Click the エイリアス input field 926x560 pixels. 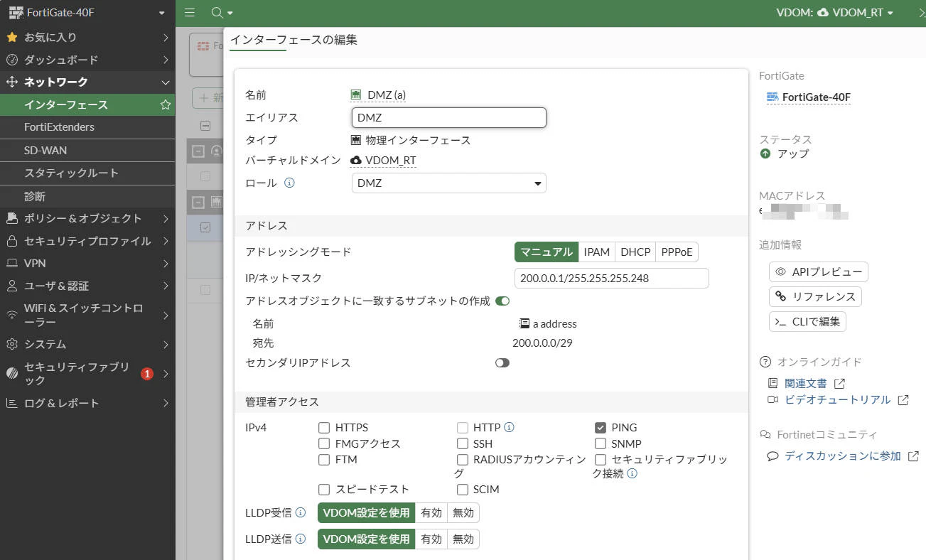tap(449, 117)
